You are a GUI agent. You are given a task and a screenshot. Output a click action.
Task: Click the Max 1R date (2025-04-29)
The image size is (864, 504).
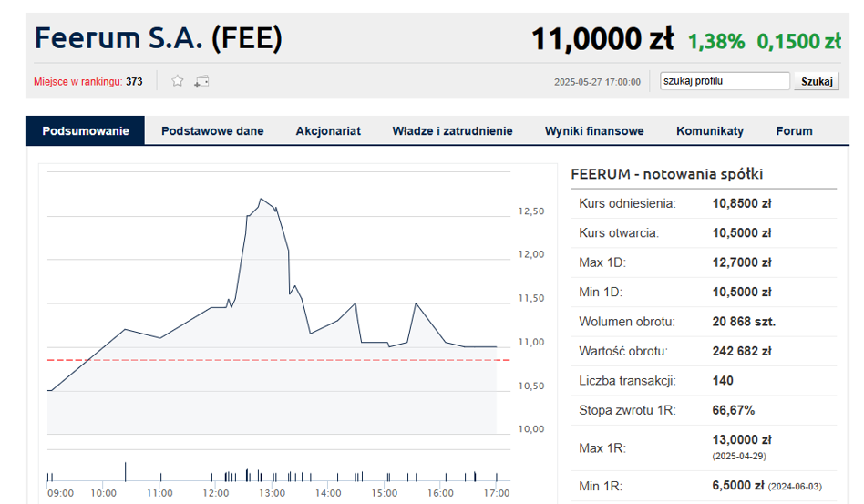pos(739,456)
